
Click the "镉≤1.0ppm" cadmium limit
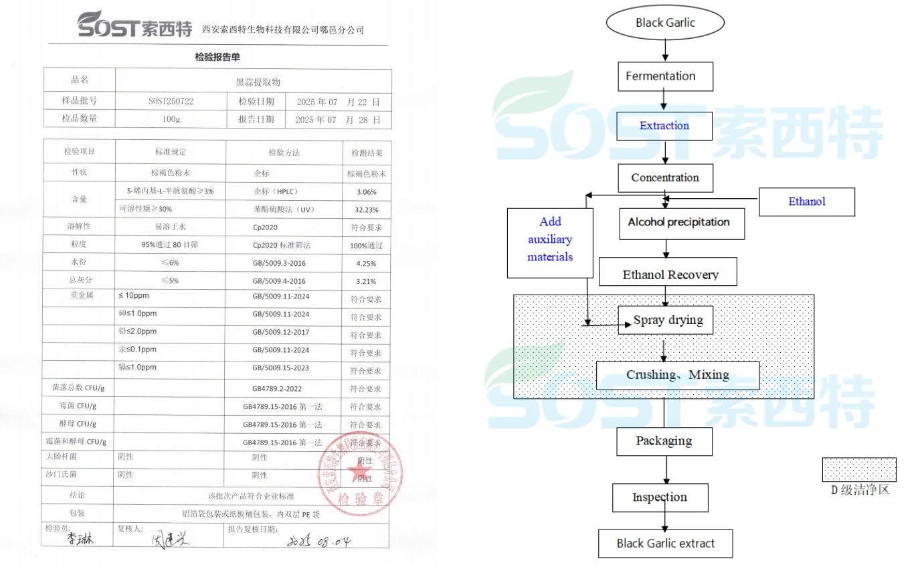tap(138, 368)
